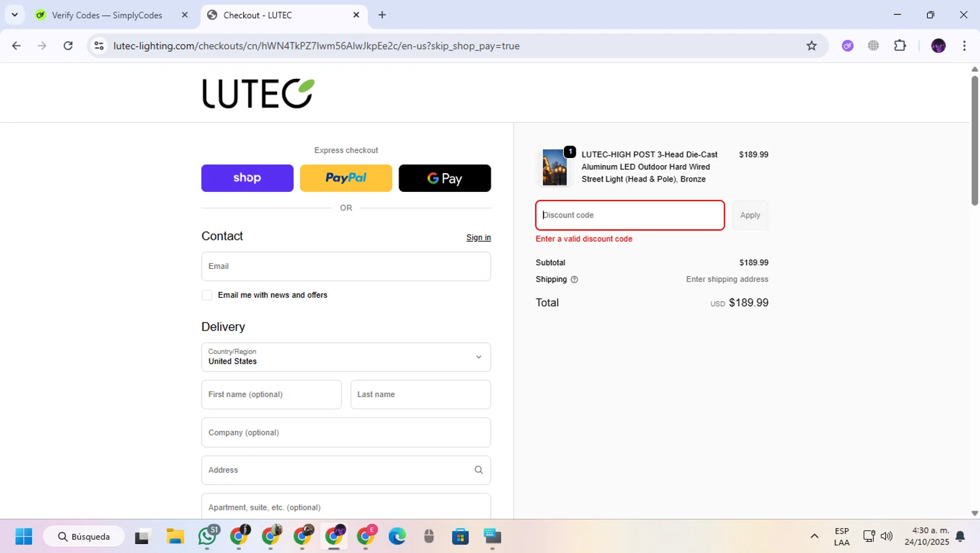980x553 pixels.
Task: Close the Checkout - LUTEC tab
Action: 356,15
